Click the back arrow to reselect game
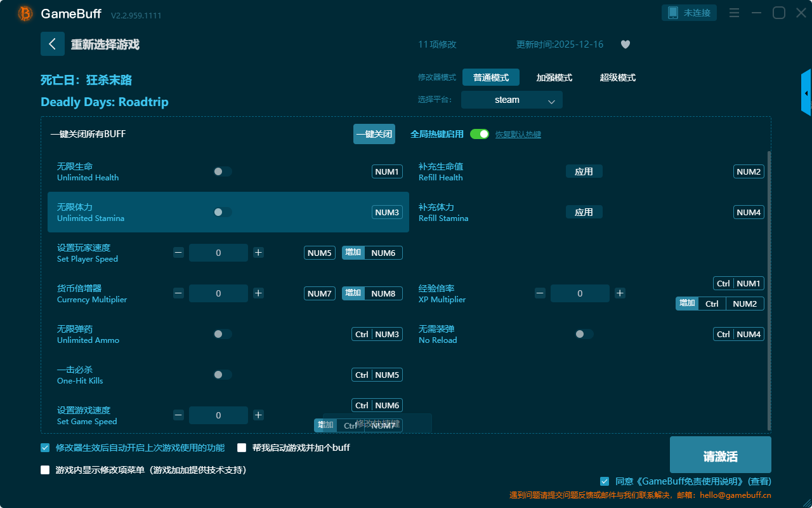The width and height of the screenshot is (812, 508). 53,44
